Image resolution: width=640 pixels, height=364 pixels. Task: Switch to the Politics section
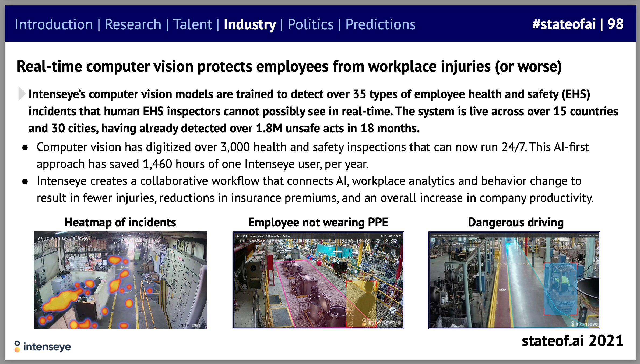pyautogui.click(x=310, y=24)
